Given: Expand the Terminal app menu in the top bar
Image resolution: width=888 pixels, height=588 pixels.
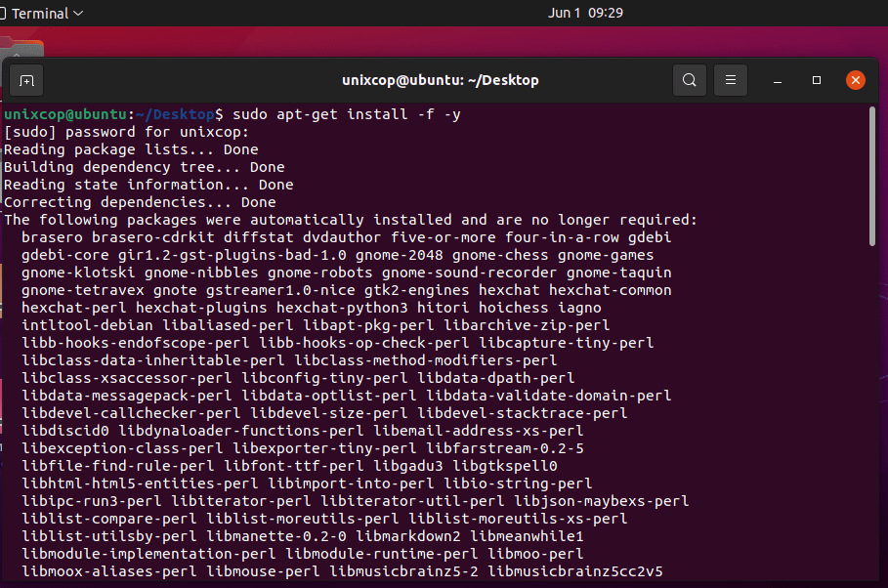Looking at the screenshot, I should click(42, 13).
